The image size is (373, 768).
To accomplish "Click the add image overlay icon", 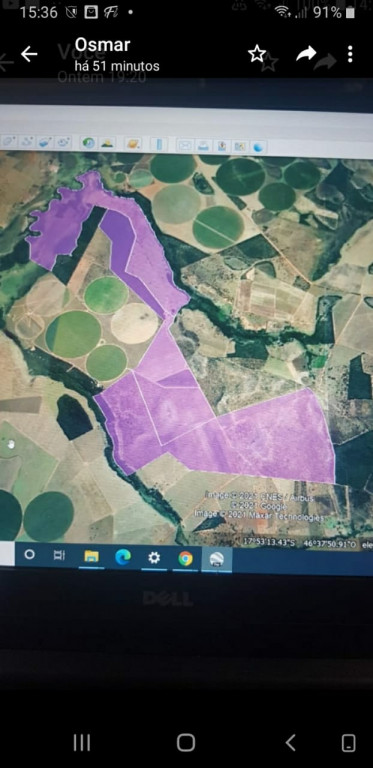I will (45, 143).
